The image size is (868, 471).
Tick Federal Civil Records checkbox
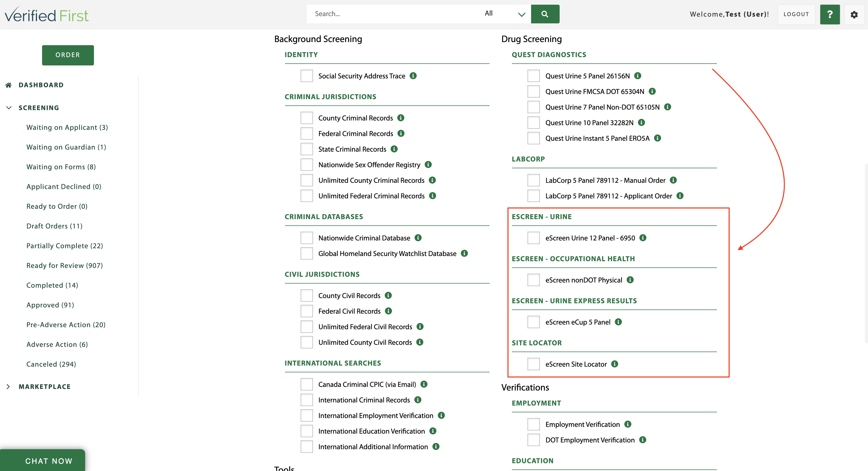click(307, 311)
